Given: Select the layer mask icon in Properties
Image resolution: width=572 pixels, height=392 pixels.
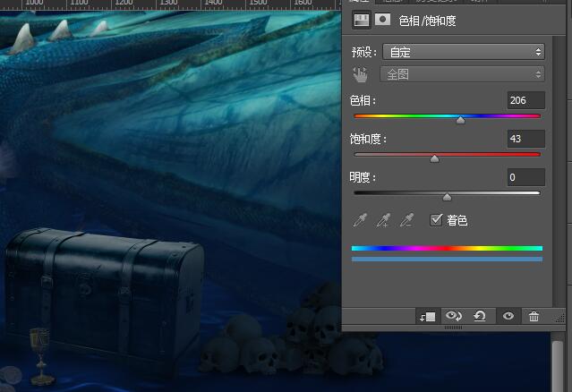Looking at the screenshot, I should tap(382, 20).
